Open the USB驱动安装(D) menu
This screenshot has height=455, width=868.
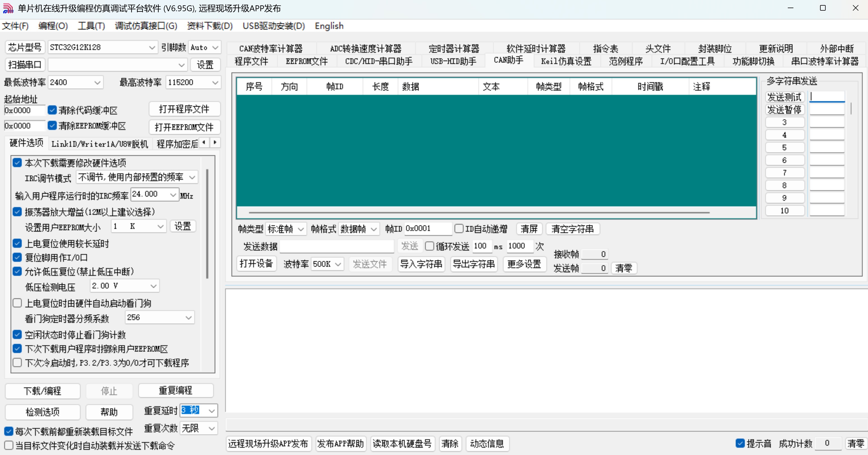(274, 26)
